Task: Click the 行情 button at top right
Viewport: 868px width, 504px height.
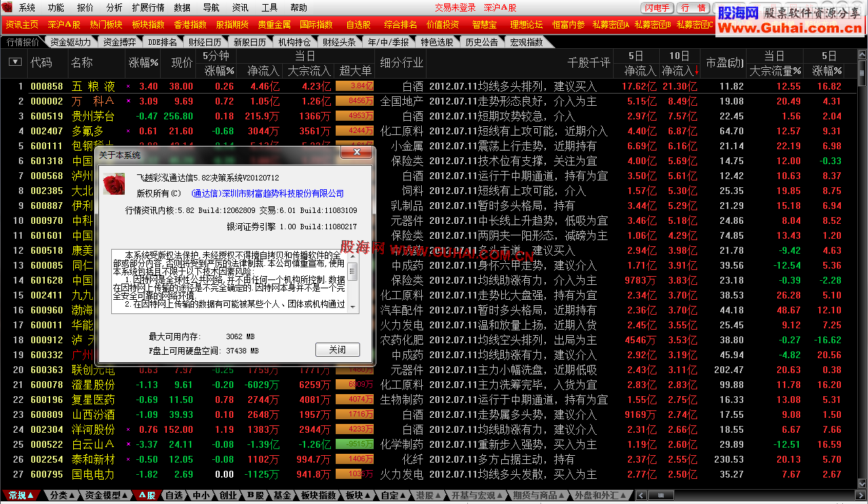Action: tap(693, 8)
